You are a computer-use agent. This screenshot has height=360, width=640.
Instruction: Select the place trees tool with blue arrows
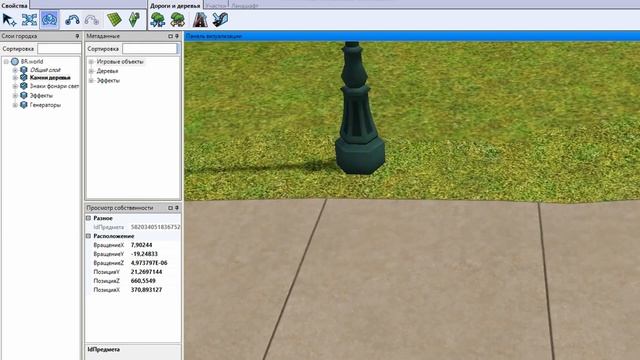point(158,20)
